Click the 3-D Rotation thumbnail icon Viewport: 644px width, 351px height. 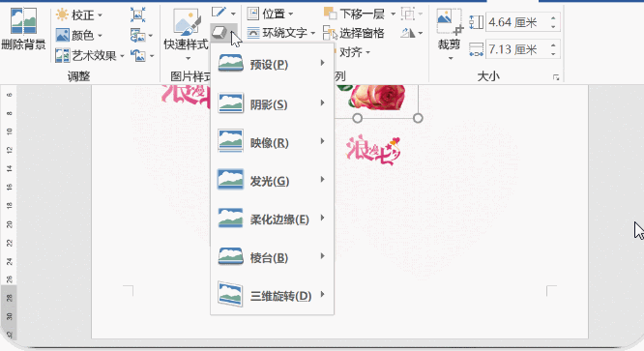[x=230, y=294]
